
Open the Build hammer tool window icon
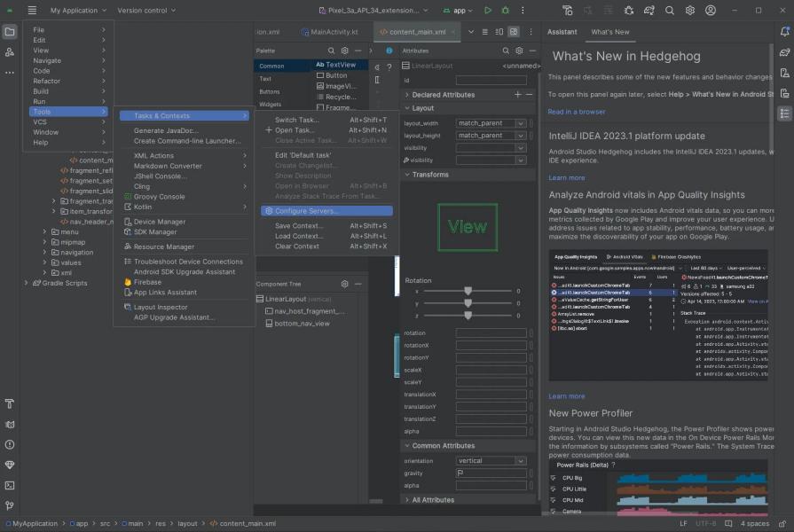click(x=10, y=404)
